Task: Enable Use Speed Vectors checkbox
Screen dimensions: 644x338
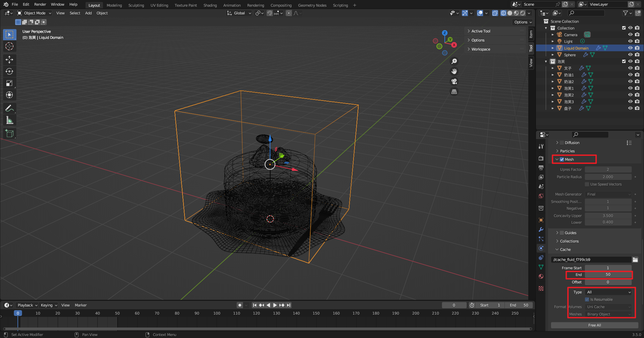Action: coord(587,184)
